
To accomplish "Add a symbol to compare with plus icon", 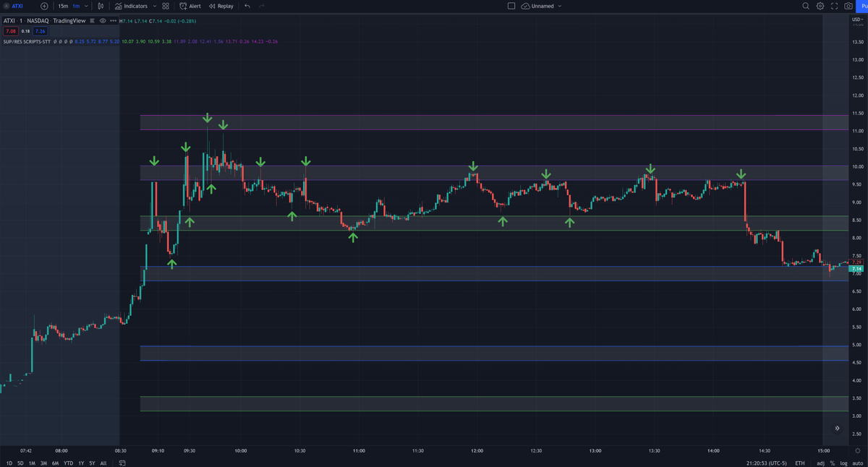I will coord(45,6).
